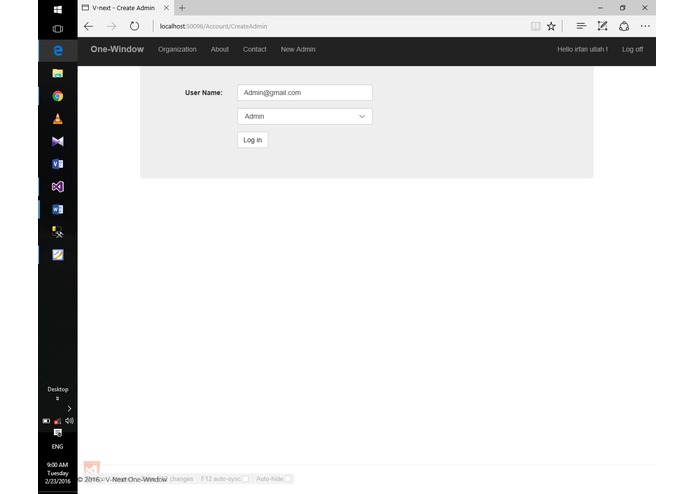Switch to Visual Studio on the taskbar
This screenshot has height=494, width=695.
pos(58,187)
